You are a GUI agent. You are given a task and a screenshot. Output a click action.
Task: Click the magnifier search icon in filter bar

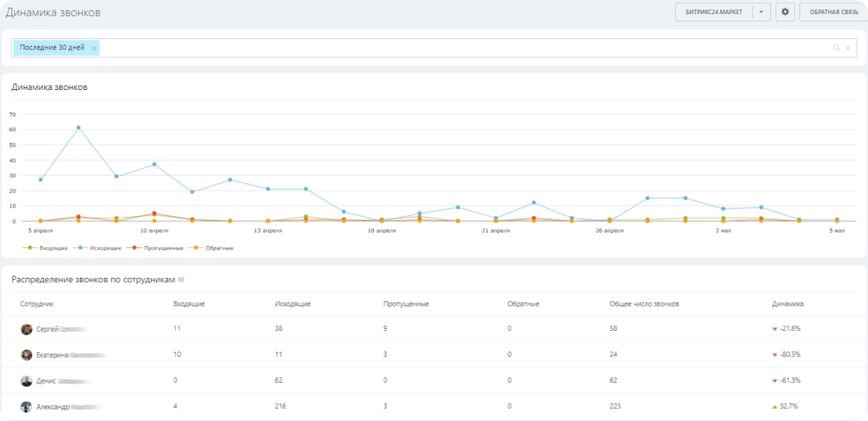(836, 48)
